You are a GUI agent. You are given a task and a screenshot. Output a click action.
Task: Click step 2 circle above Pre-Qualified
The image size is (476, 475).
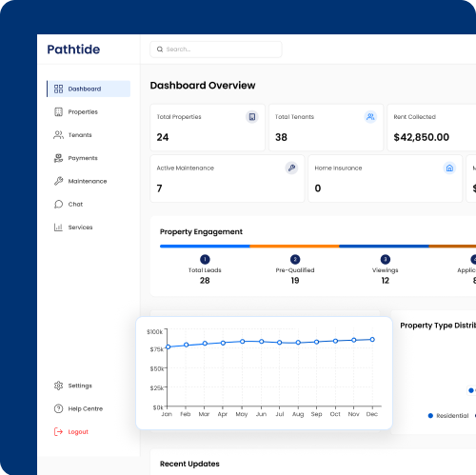(x=295, y=259)
